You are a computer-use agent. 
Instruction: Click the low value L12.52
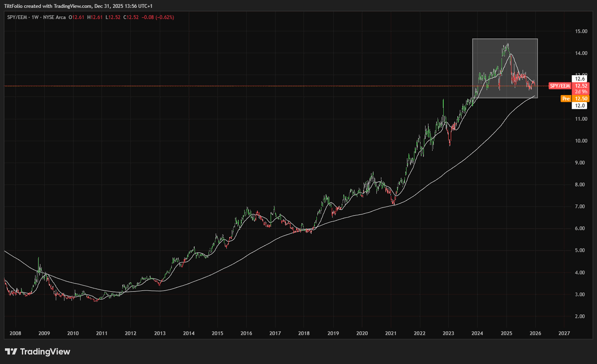pyautogui.click(x=114, y=17)
